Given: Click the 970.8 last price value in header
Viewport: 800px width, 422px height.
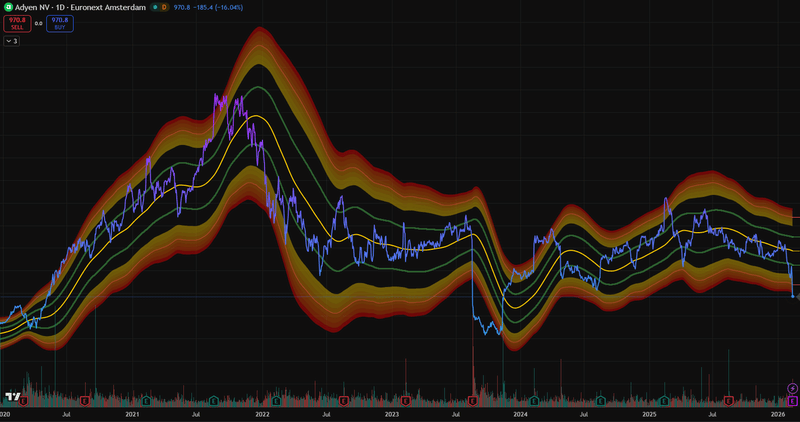Looking at the screenshot, I should tap(182, 7).
